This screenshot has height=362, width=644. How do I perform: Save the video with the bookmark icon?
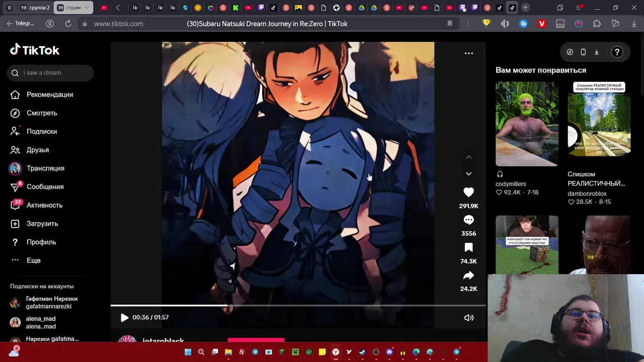point(468,247)
